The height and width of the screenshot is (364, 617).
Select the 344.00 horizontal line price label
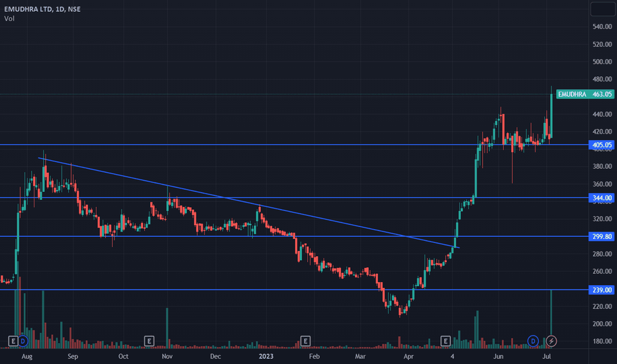[x=602, y=198]
